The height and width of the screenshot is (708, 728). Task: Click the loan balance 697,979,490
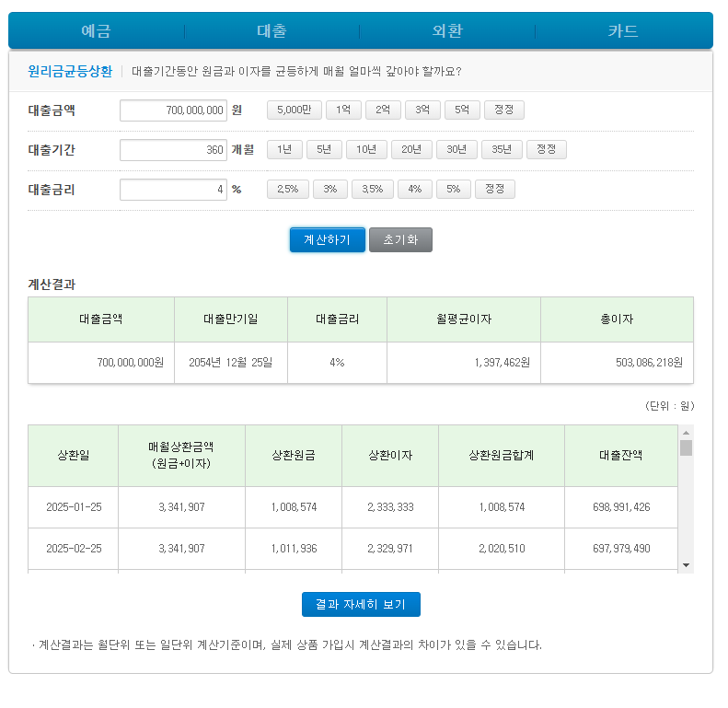pyautogui.click(x=621, y=549)
